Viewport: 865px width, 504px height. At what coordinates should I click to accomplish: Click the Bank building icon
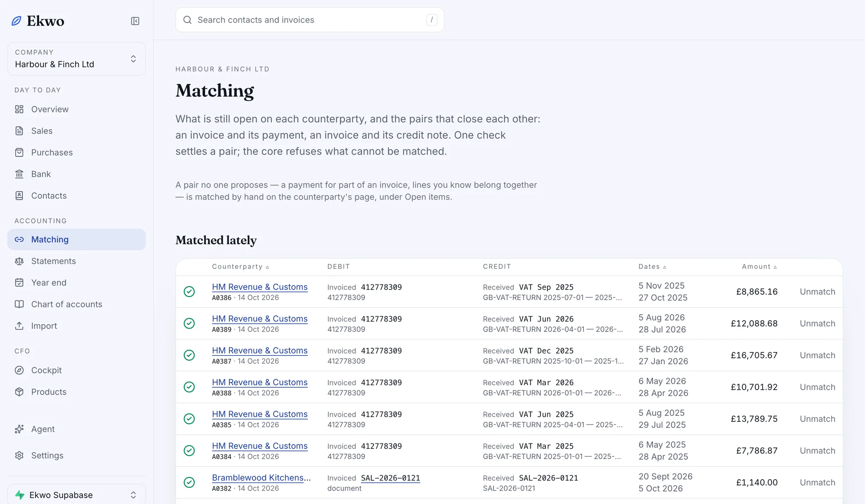click(x=19, y=174)
